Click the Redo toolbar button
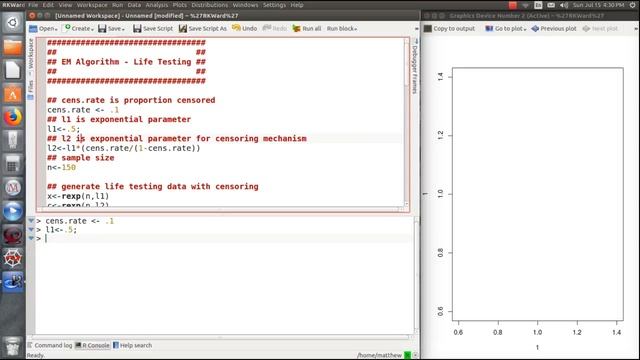Image resolution: width=640 pixels, height=360 pixels. (275, 29)
